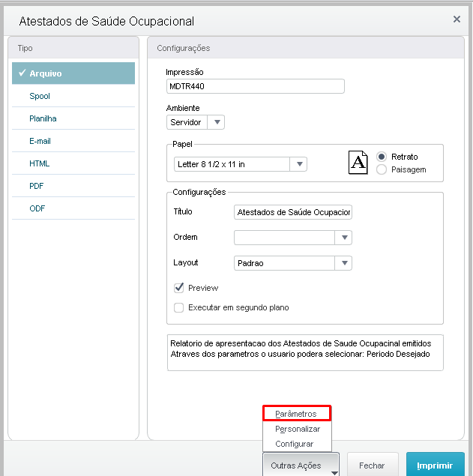
Task: Close the Atestados de Saúde Ocupacional dialog
Action: (x=457, y=19)
